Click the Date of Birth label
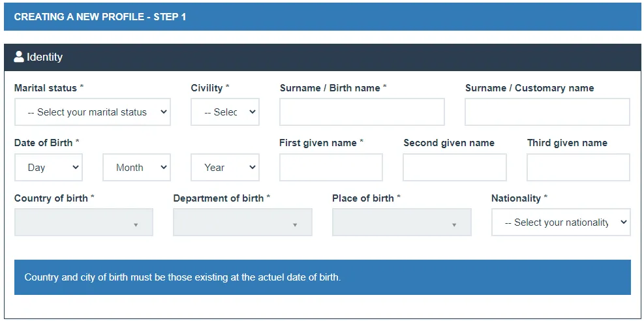The height and width of the screenshot is (321, 644). coord(44,143)
